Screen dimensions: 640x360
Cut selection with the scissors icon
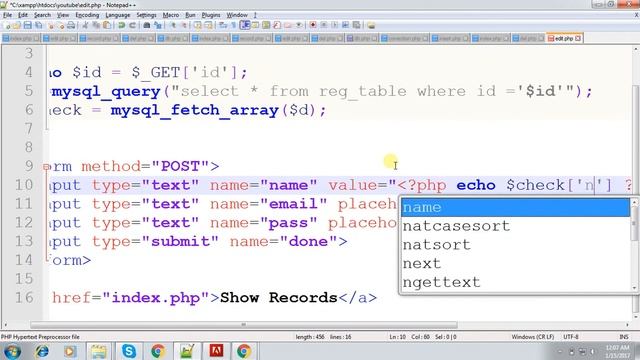point(85,25)
